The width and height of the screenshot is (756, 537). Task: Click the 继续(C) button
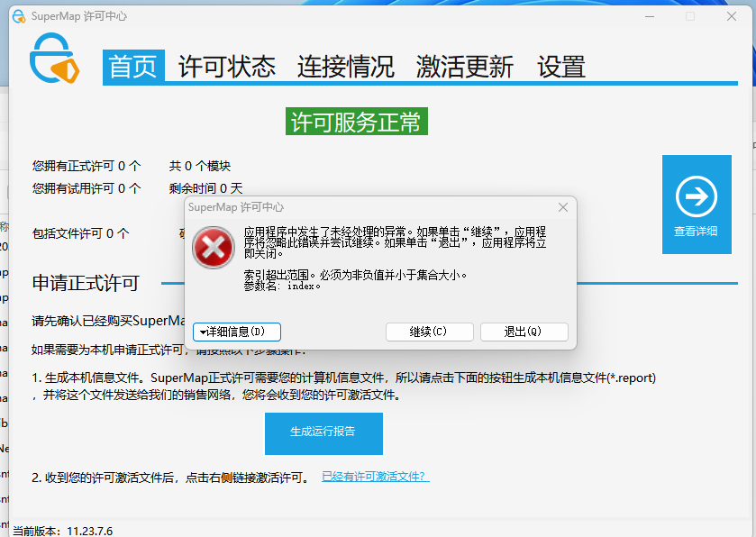[429, 332]
